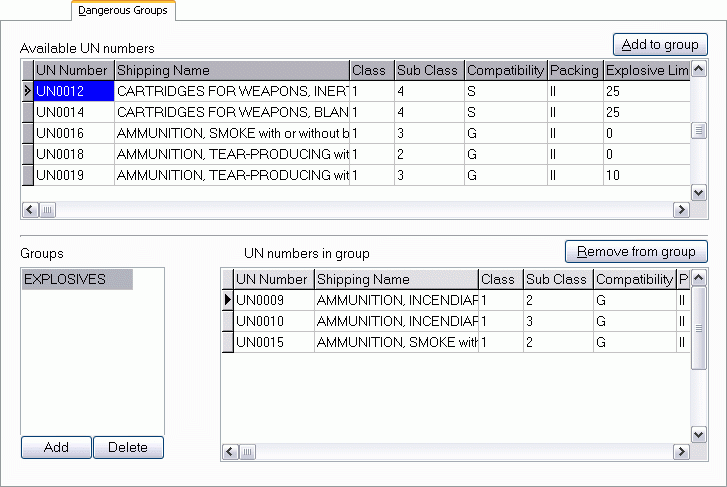Click the Remove from group button

tap(636, 251)
